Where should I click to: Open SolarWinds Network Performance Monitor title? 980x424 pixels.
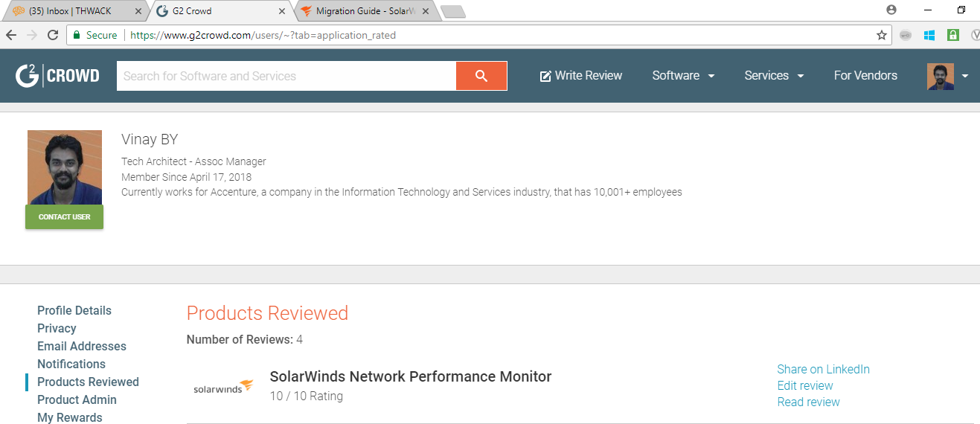click(411, 376)
